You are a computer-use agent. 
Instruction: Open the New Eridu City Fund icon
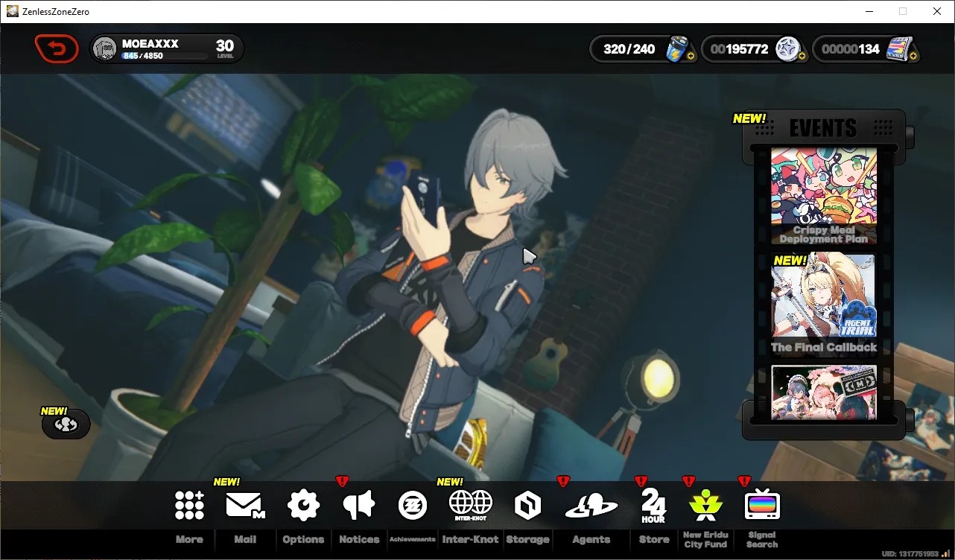[705, 506]
